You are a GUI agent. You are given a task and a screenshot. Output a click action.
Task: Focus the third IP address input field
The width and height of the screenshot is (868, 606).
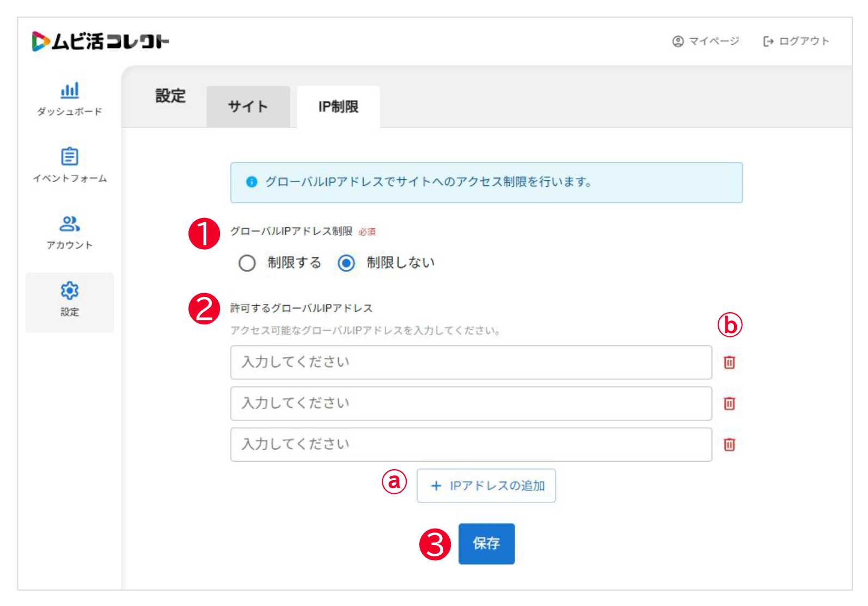[x=471, y=445]
